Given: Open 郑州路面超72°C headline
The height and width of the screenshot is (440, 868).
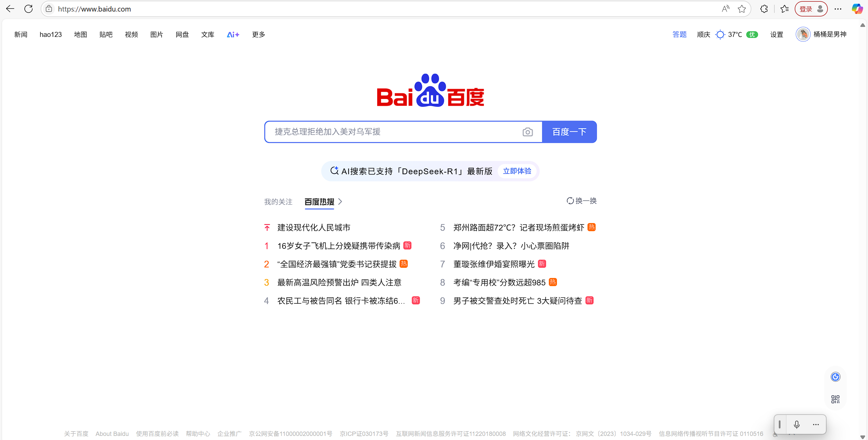Looking at the screenshot, I should (x=519, y=227).
